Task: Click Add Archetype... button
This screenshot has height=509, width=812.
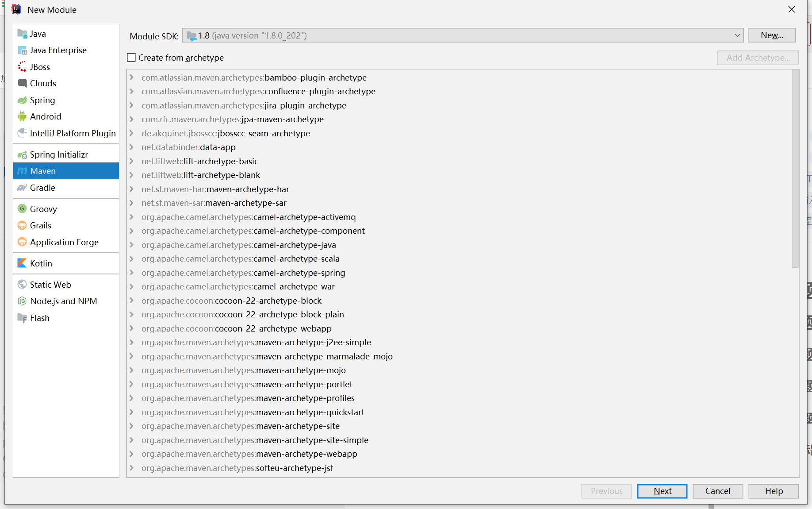Action: 758,58
